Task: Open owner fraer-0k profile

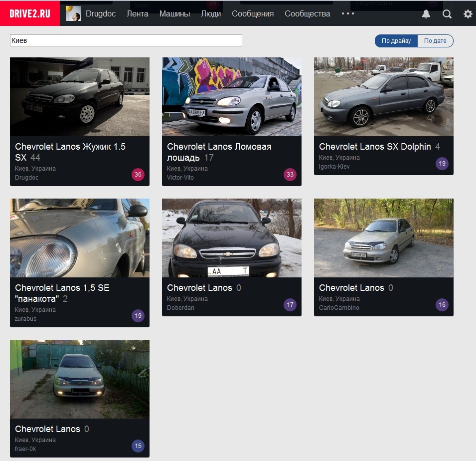Action: pyautogui.click(x=25, y=449)
